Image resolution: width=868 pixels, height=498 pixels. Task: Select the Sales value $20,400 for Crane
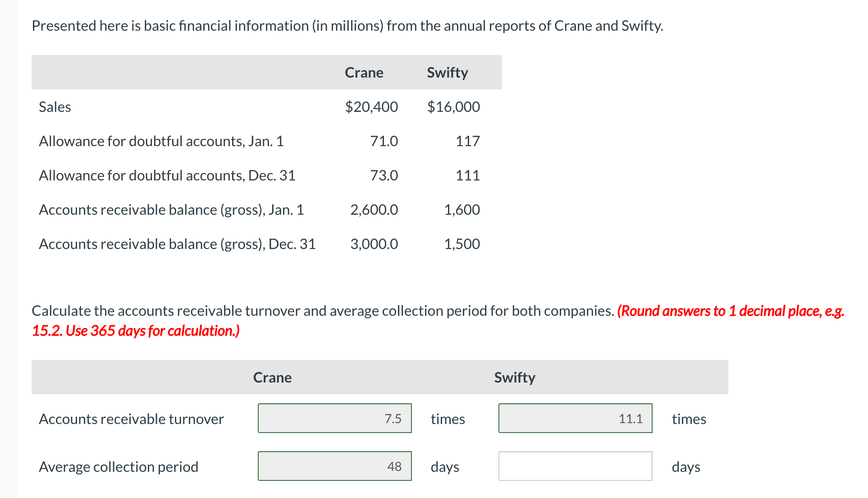coord(371,107)
